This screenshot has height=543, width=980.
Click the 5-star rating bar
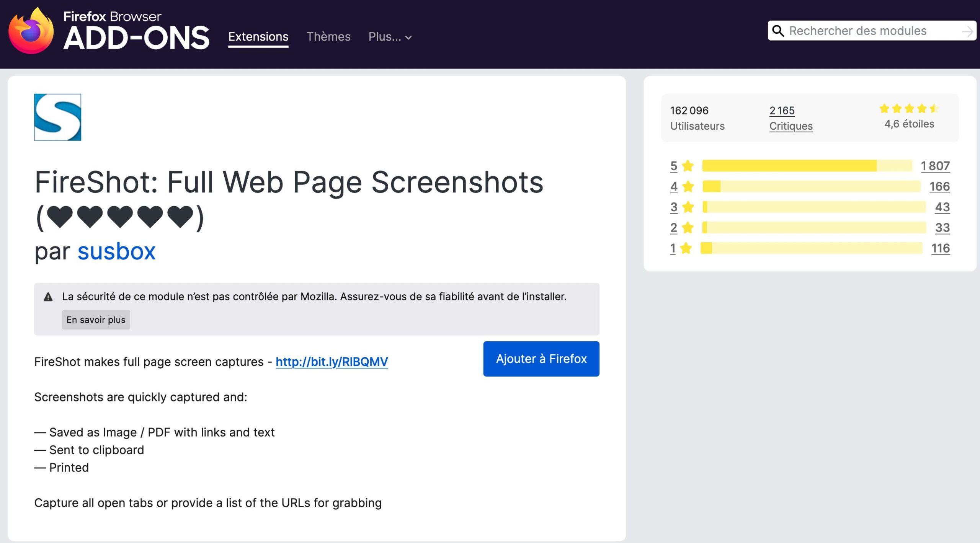(x=807, y=166)
